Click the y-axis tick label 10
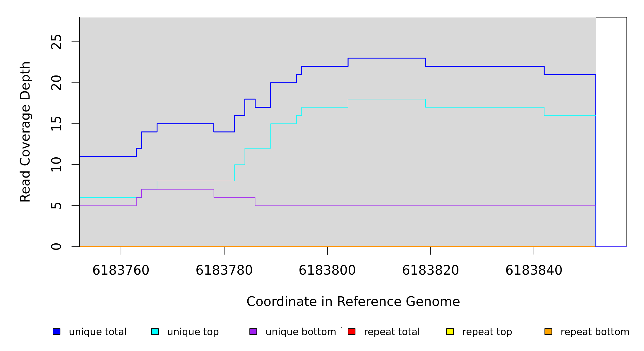The height and width of the screenshot is (351, 644). point(56,165)
